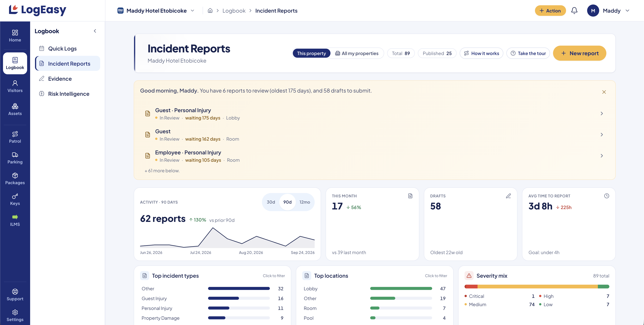This screenshot has height=325, width=644.
Task: Click the Severity mix color bar
Action: point(536,287)
